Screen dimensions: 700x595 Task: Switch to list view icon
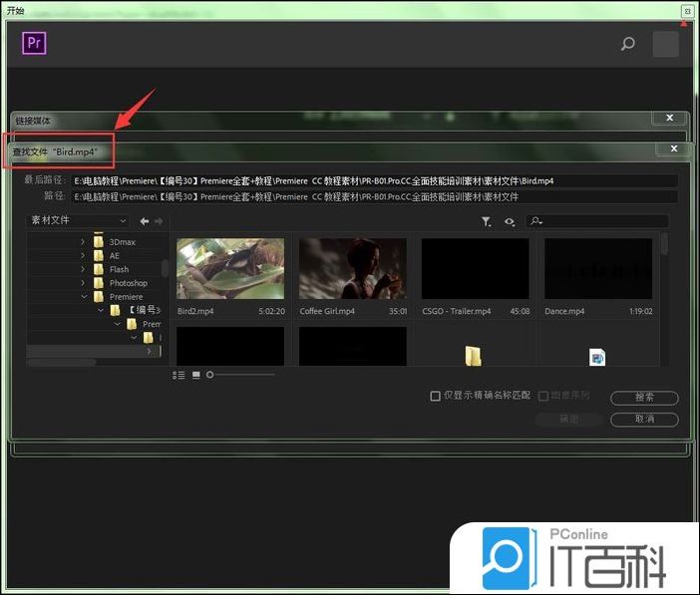click(x=178, y=375)
